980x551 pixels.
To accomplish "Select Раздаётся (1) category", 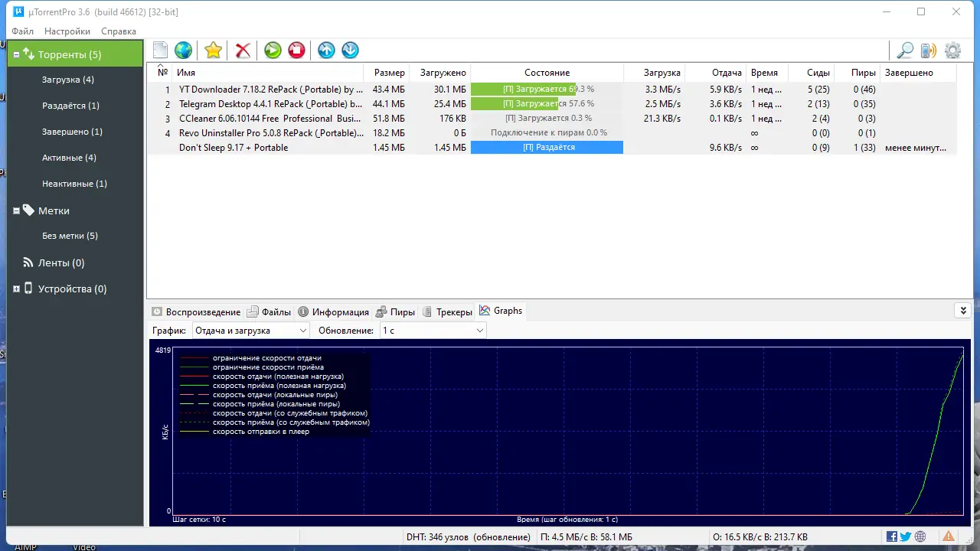I will pos(70,106).
